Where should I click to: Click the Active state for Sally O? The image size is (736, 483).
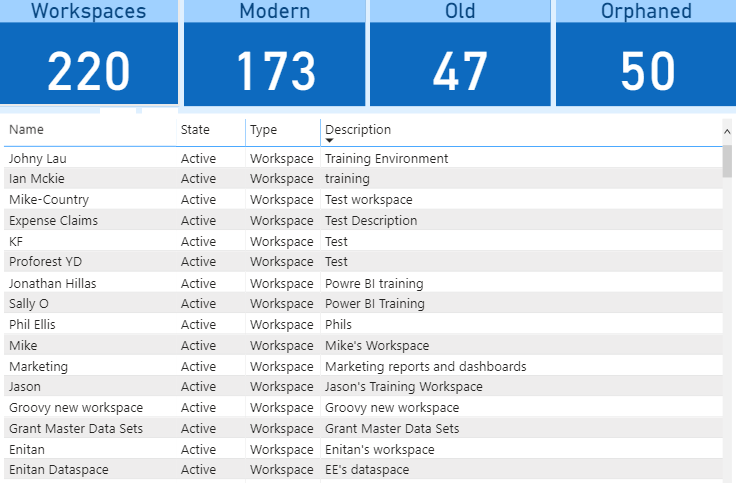click(x=198, y=303)
